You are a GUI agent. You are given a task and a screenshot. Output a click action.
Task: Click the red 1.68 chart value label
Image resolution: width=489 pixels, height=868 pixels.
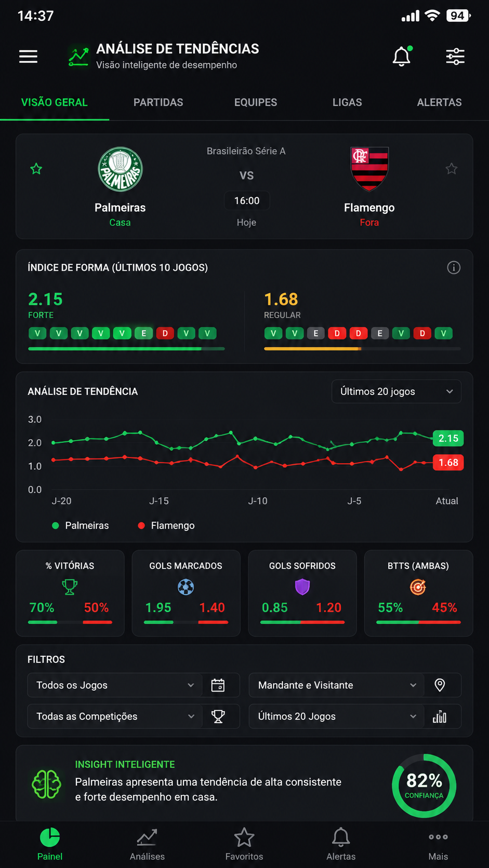(x=448, y=463)
